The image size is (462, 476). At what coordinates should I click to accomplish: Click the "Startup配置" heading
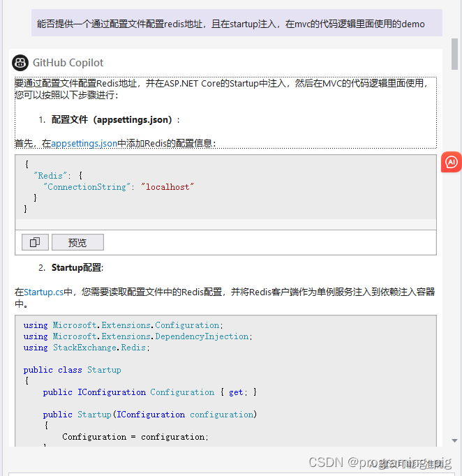click(77, 267)
